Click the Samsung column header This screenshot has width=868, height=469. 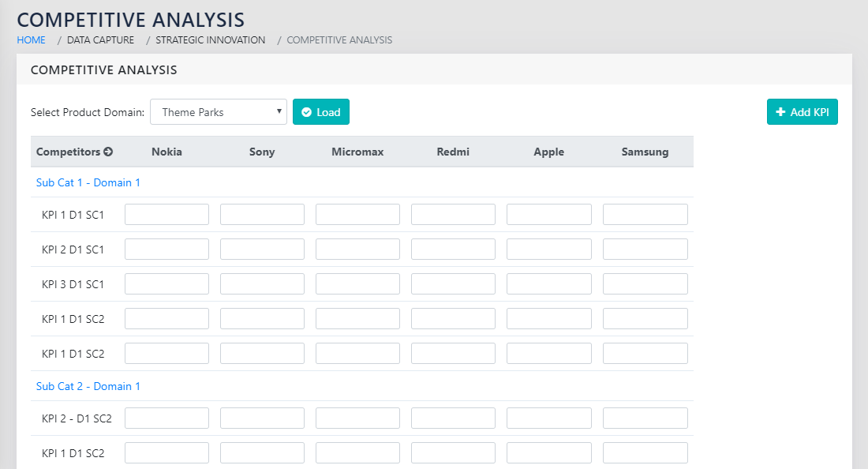pos(645,152)
